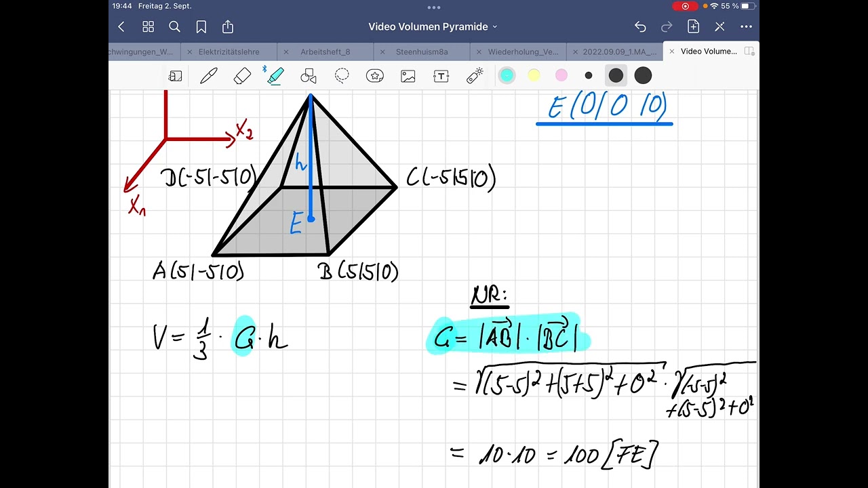Select the Image insert tool

[x=408, y=76]
